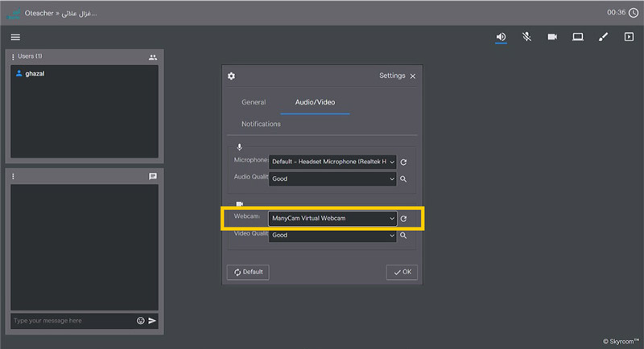644x349 pixels.
Task: Click the Users (1) panel title
Action: click(x=30, y=56)
